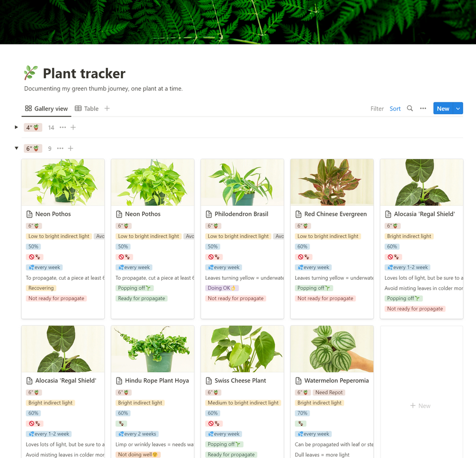Viewport: 476px width, 458px height.
Task: Open the Filter options
Action: [x=377, y=109]
